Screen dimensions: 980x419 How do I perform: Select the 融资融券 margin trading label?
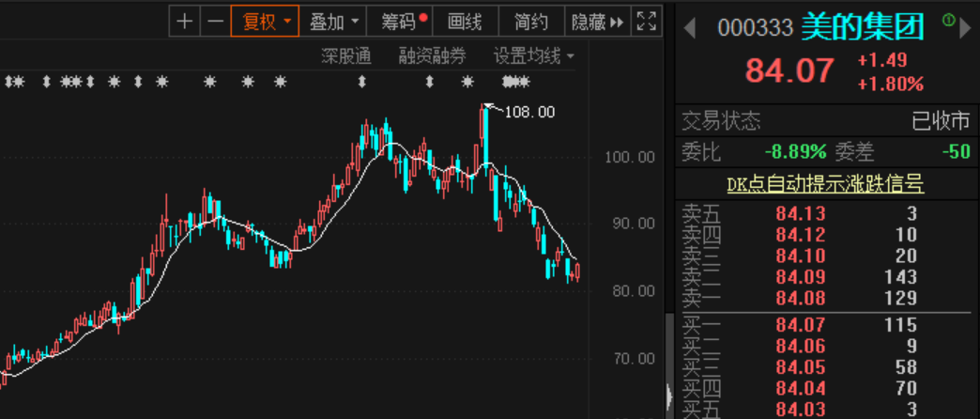[x=432, y=57]
